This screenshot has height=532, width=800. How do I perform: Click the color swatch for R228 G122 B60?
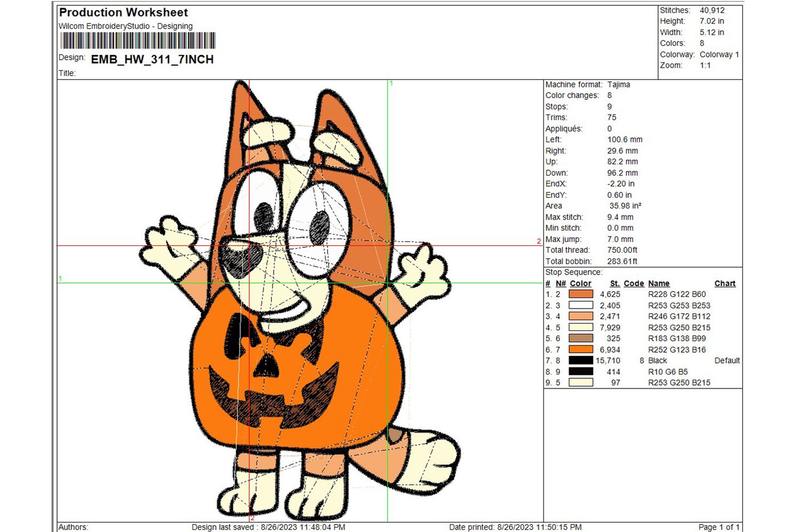pos(581,294)
